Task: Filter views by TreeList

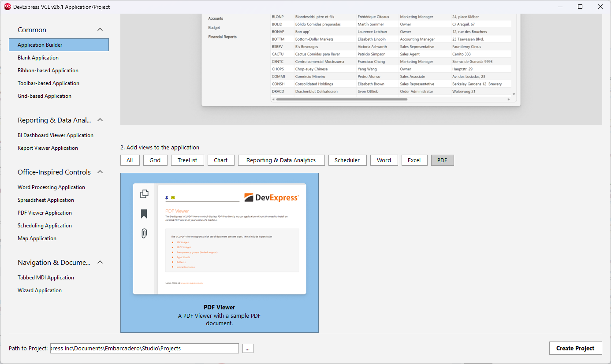Action: coord(187,160)
